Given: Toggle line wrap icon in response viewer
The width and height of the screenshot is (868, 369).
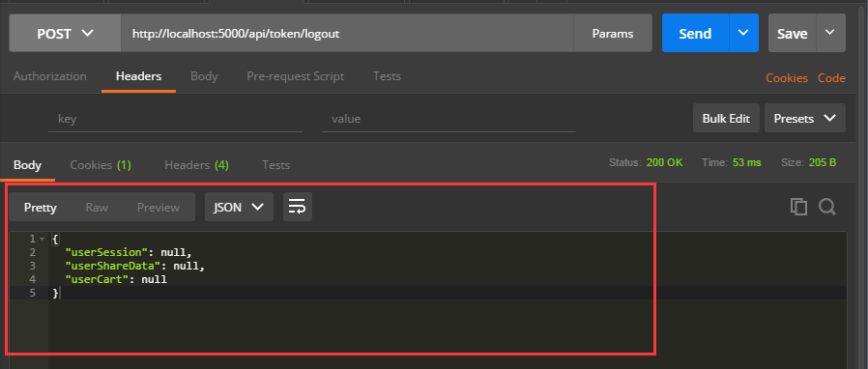Looking at the screenshot, I should 298,207.
